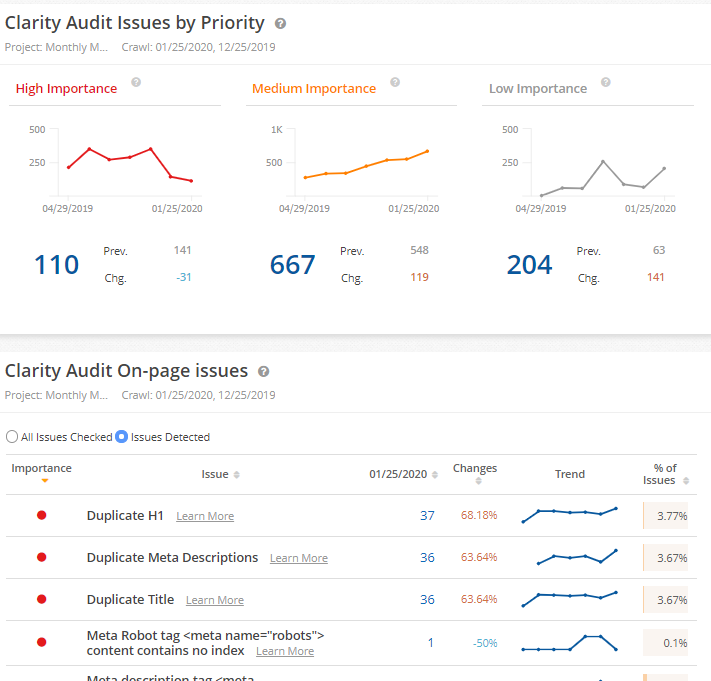
Task: Open help icon beside Clarity Audit On-page issues
Action: tap(263, 372)
